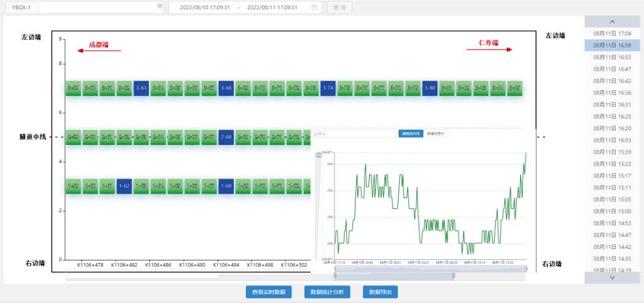
Task: Open sensor block 3-80 data
Action: coord(430,88)
